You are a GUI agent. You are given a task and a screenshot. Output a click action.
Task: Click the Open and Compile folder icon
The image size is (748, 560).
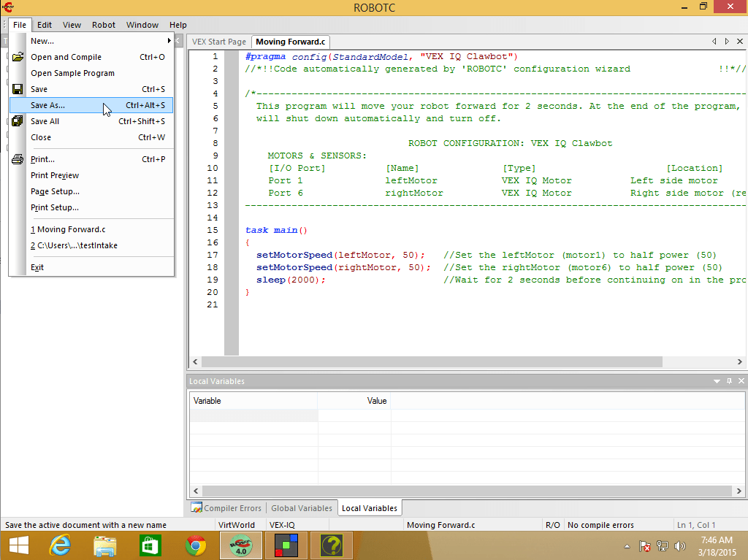pos(17,57)
